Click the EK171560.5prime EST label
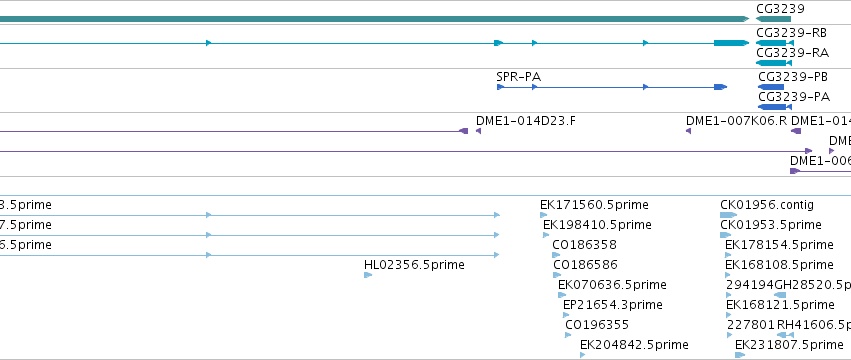 coord(594,205)
